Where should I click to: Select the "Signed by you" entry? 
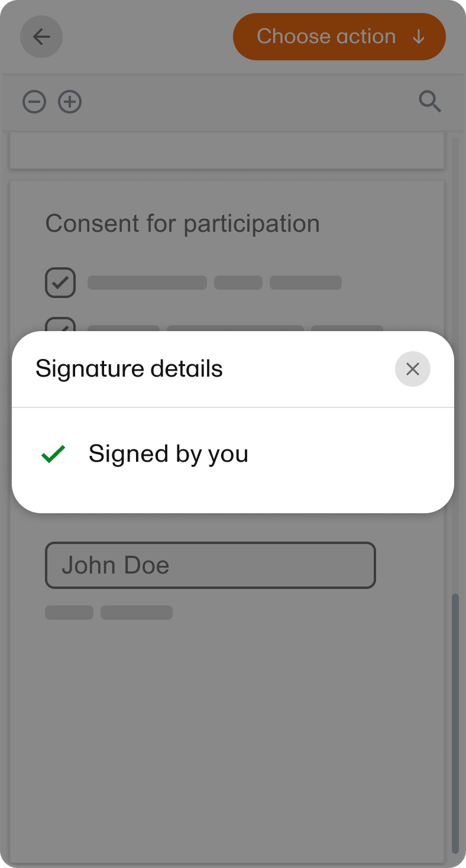tap(168, 454)
